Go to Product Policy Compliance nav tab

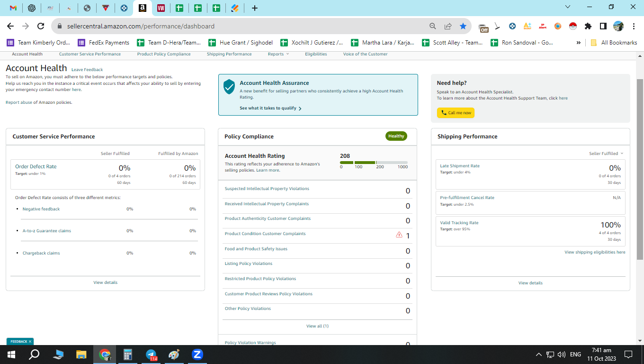point(164,54)
